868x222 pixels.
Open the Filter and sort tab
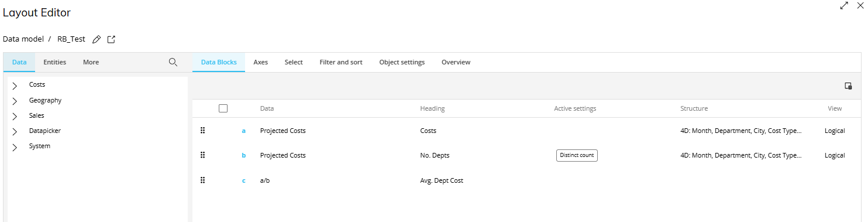tap(341, 62)
